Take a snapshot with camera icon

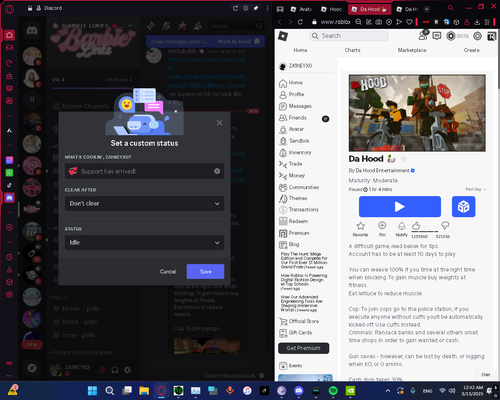tap(379, 22)
